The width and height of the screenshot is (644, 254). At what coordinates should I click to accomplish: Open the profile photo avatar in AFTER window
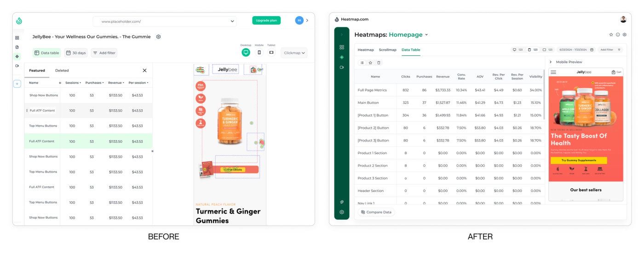click(623, 19)
